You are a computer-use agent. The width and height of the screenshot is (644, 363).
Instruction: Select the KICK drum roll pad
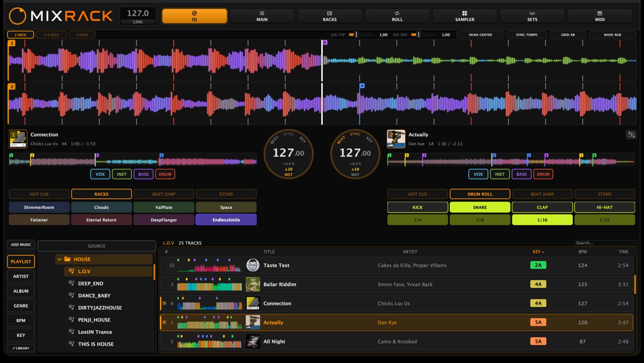click(x=417, y=207)
